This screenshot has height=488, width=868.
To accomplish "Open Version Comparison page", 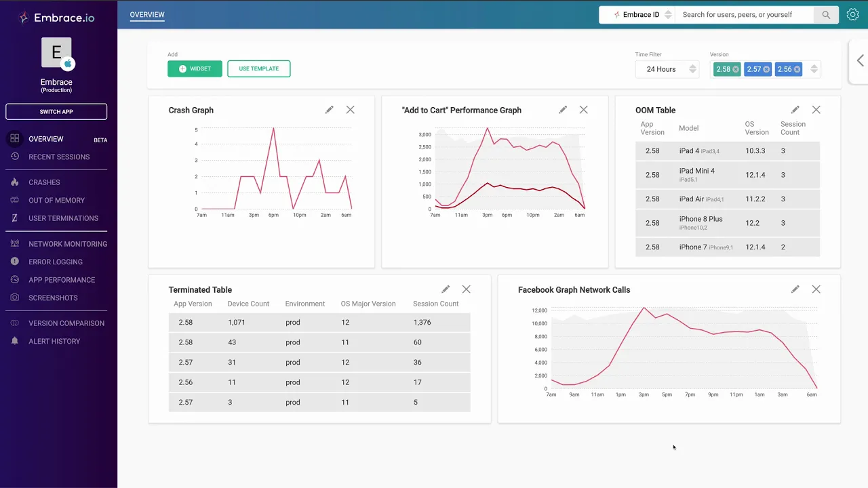I will click(x=66, y=323).
